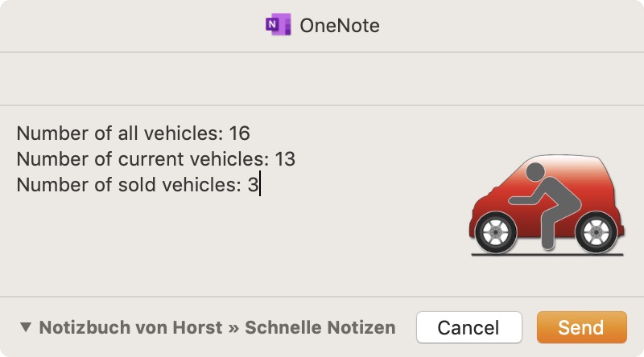Send the note to OneNote
644x357 pixels.
pyautogui.click(x=581, y=327)
